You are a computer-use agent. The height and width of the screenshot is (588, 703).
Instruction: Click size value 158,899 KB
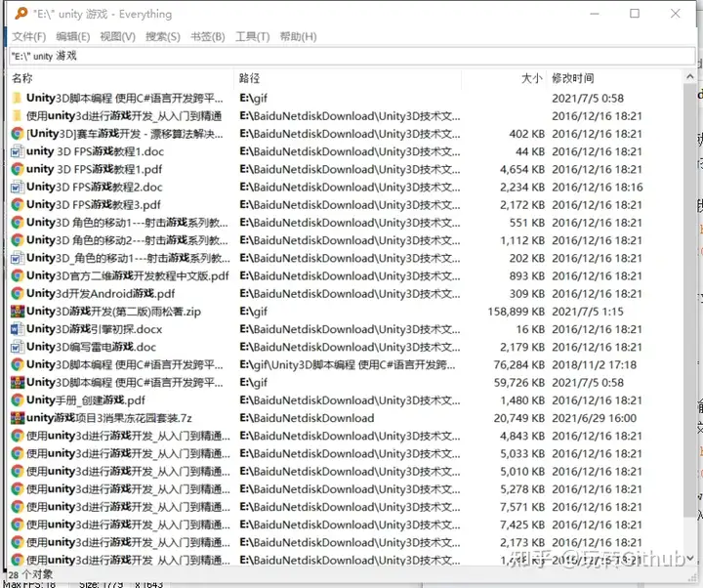pos(517,312)
